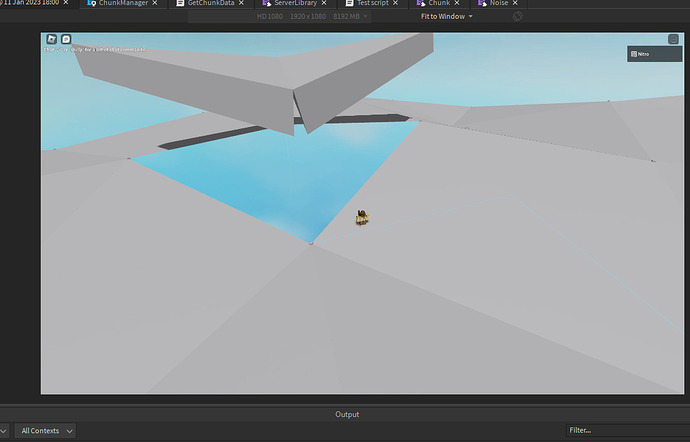Click the circular icon right of Fit to Window
Image resolution: width=690 pixels, height=442 pixels.
coord(517,17)
